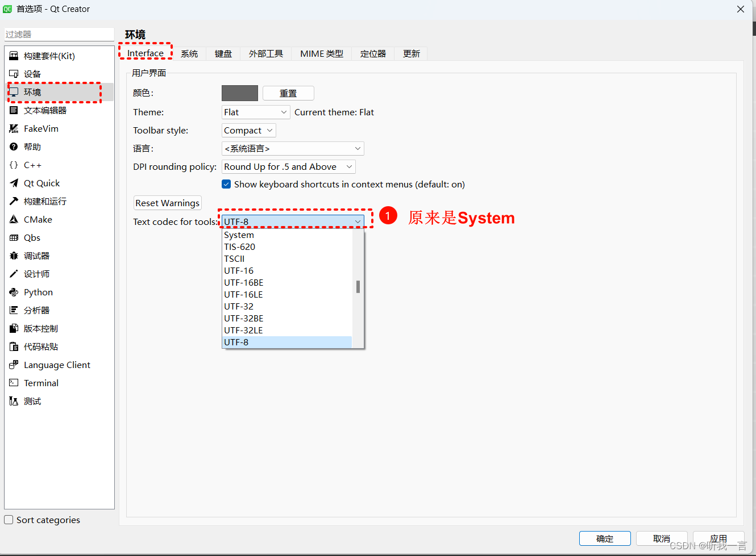Open the 调试器 bug icon
The height and width of the screenshot is (556, 756).
(14, 256)
